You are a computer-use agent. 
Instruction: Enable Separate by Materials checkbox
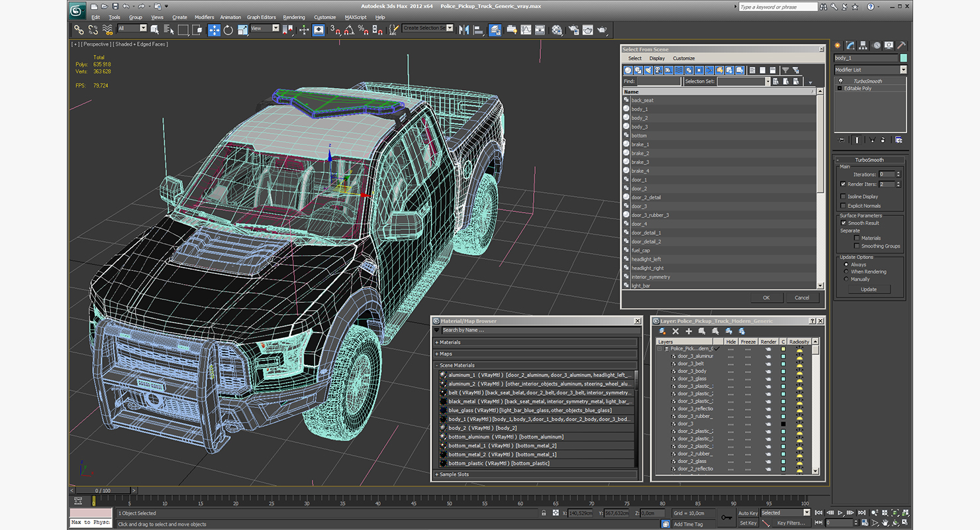pos(856,238)
